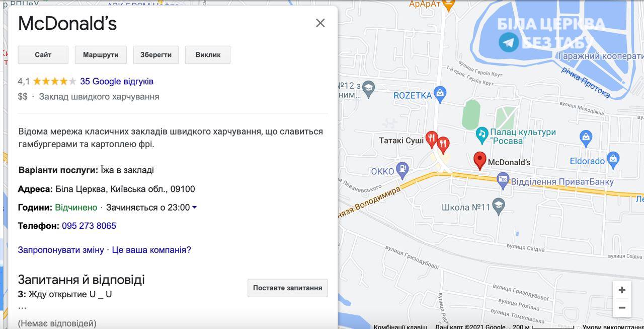Click the Поставте запитання button
The height and width of the screenshot is (329, 644).
pos(288,288)
